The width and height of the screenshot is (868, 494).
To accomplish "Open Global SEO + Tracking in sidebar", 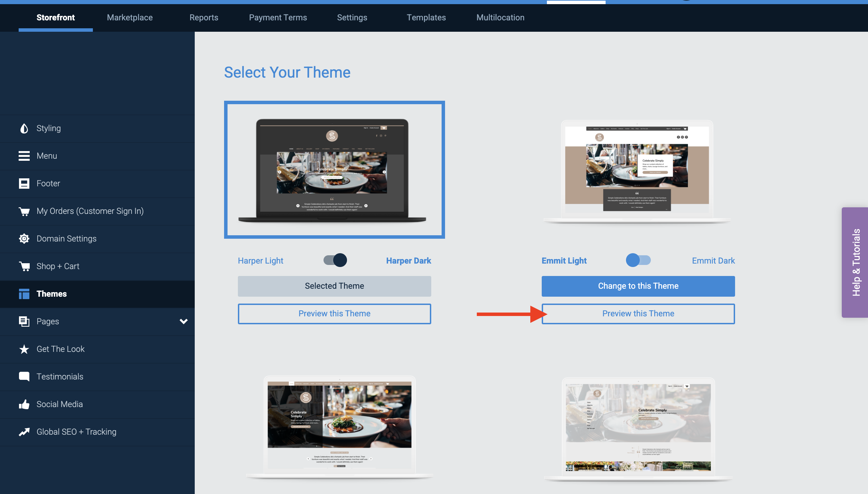I will pos(97,432).
